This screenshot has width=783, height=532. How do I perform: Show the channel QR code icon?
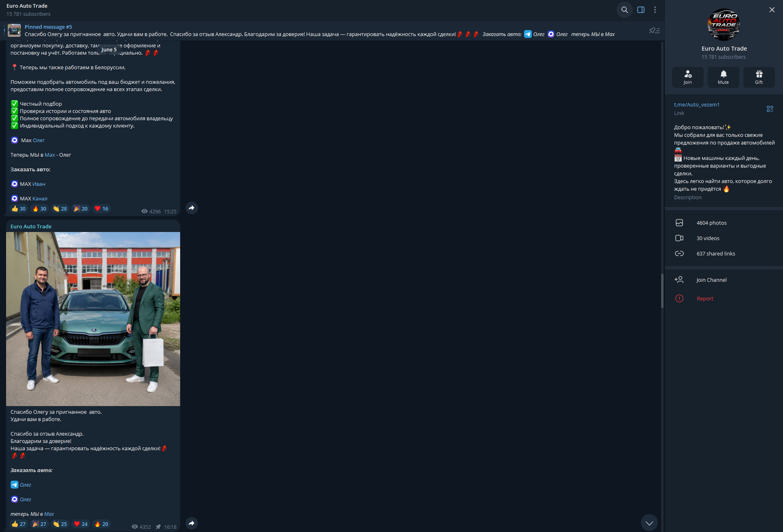pyautogui.click(x=770, y=109)
